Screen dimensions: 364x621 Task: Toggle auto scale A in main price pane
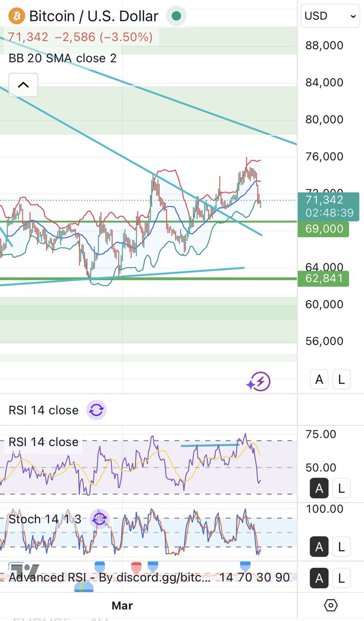click(x=320, y=379)
